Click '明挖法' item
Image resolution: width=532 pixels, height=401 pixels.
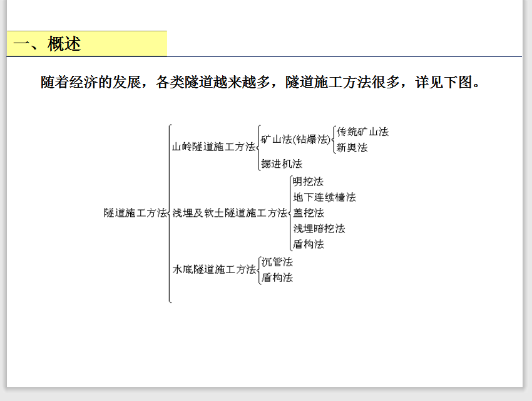click(308, 182)
